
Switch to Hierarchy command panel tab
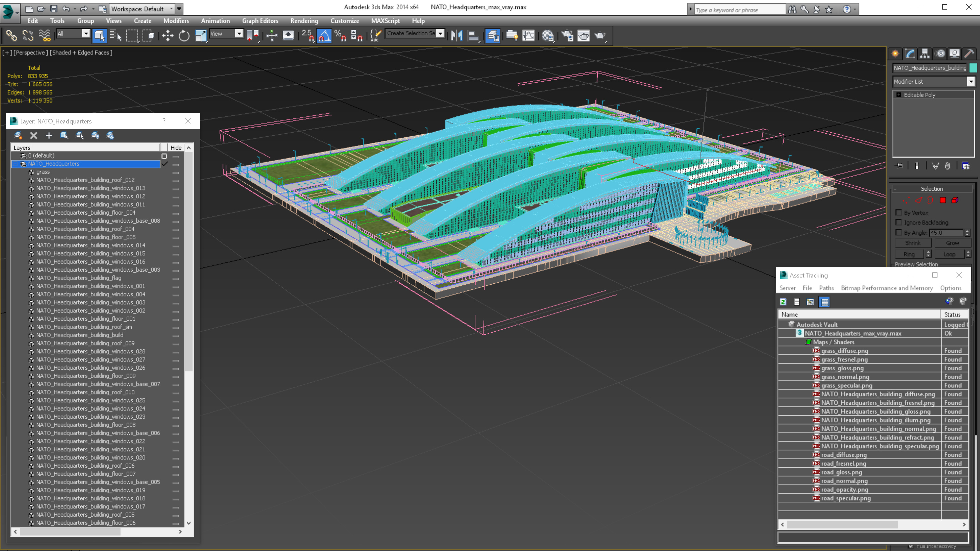click(x=925, y=54)
